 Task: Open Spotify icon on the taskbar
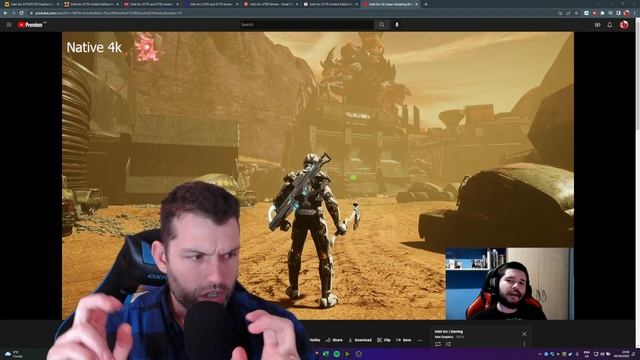337,354
